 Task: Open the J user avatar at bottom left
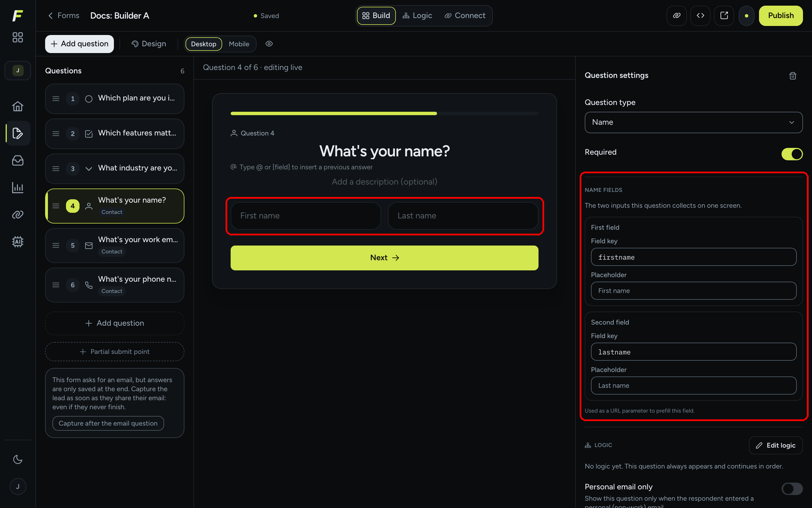18,487
